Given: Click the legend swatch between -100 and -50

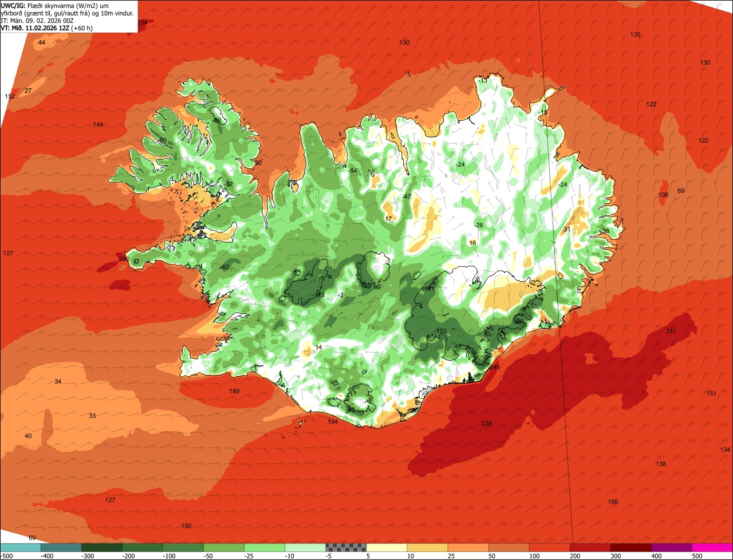Looking at the screenshot, I should click(x=183, y=547).
